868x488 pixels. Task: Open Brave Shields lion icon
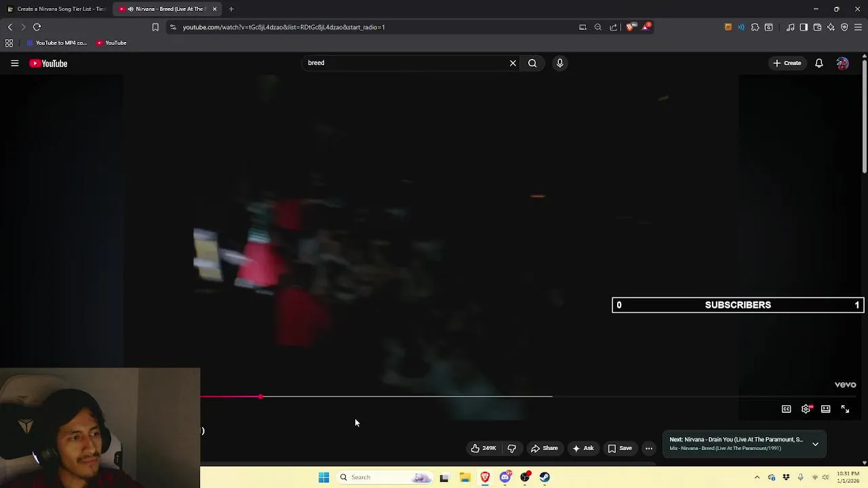tap(630, 27)
